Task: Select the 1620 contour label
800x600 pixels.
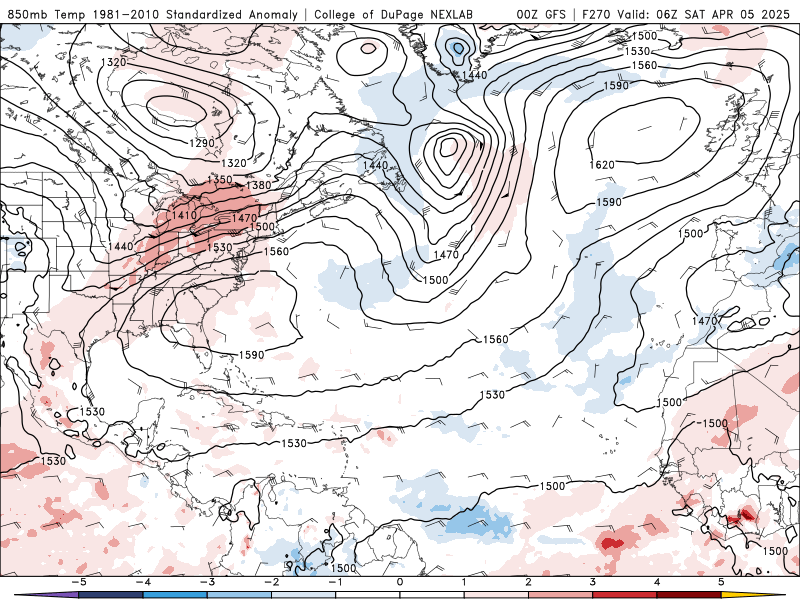Action: [602, 165]
